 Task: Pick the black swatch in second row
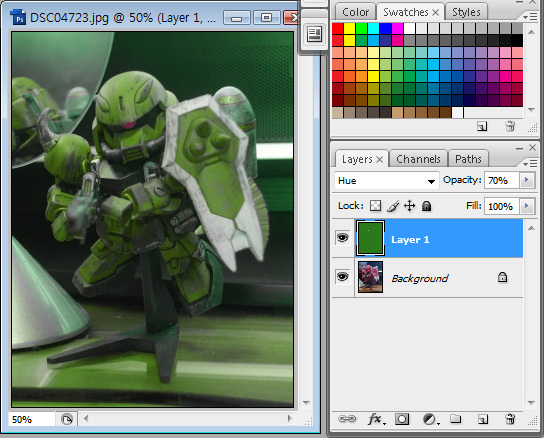pyautogui.click(x=517, y=41)
